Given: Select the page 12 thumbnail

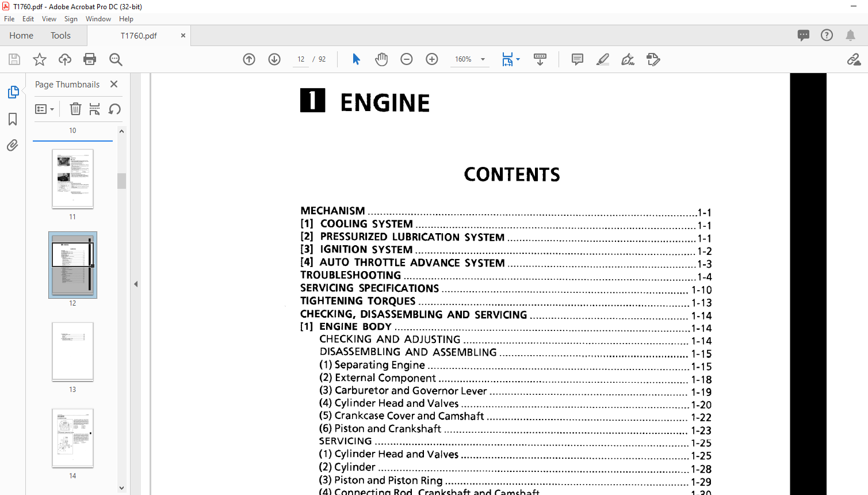Looking at the screenshot, I should [72, 265].
